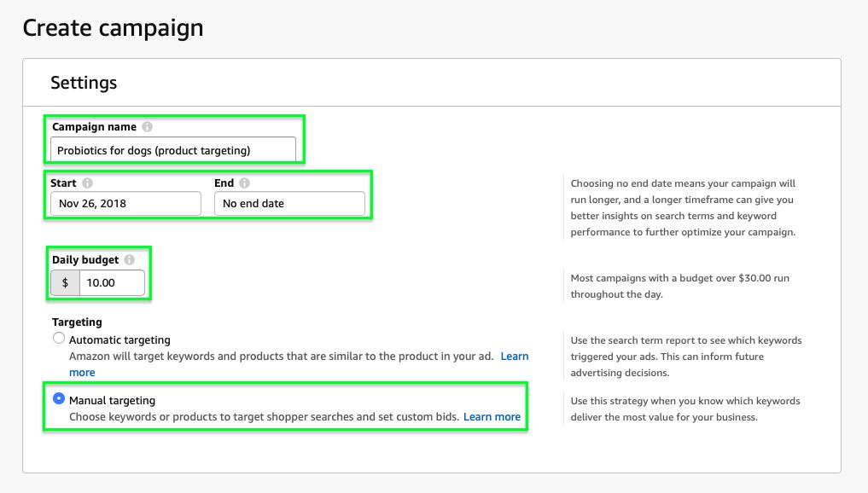This screenshot has height=493, width=868.
Task: Open Learn more link under Automatic targeting
Action: 515,357
